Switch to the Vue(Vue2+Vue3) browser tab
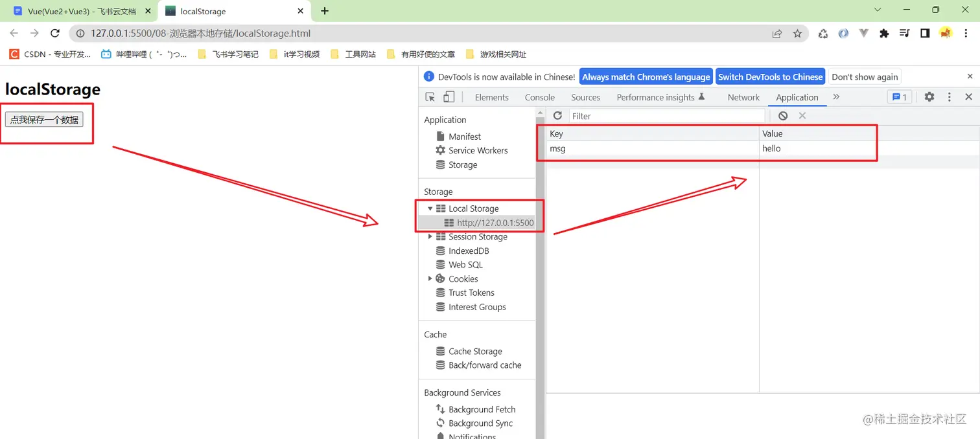980x439 pixels. [x=82, y=11]
